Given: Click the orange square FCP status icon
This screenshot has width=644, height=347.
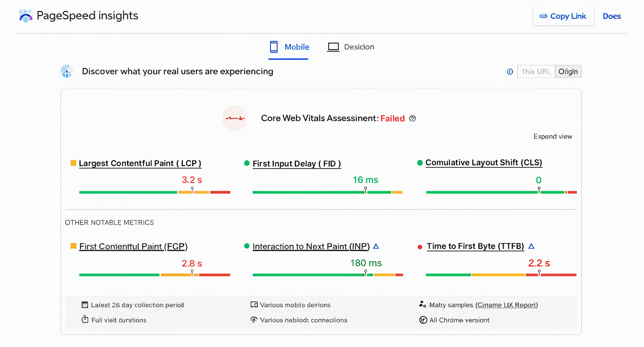Looking at the screenshot, I should coord(73,246).
